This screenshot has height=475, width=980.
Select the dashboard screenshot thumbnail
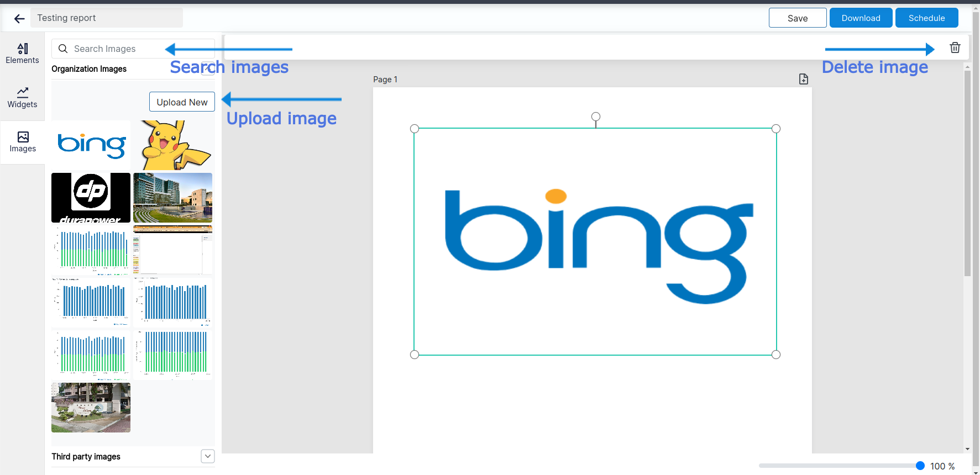point(172,250)
